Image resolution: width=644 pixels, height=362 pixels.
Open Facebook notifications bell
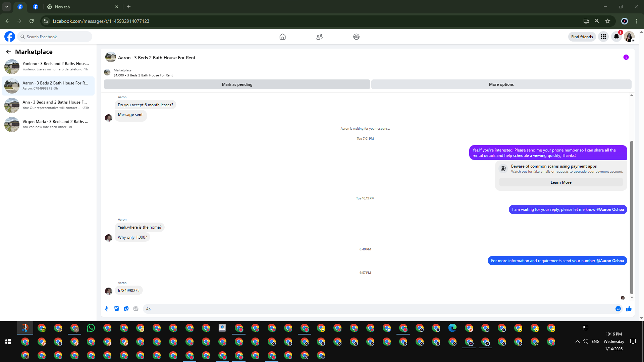click(x=616, y=37)
